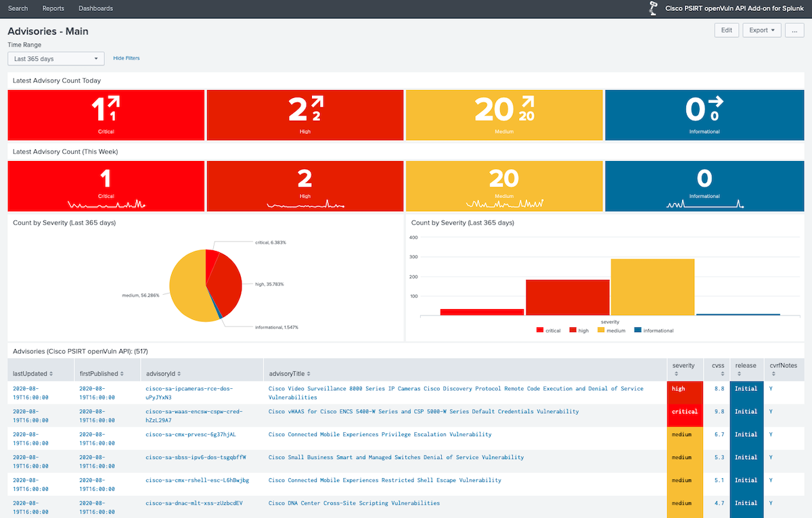812x518 pixels.
Task: Open advisory cisco-sa-ipcameras-rce-dos-uPyJYxN3
Action: point(190,393)
